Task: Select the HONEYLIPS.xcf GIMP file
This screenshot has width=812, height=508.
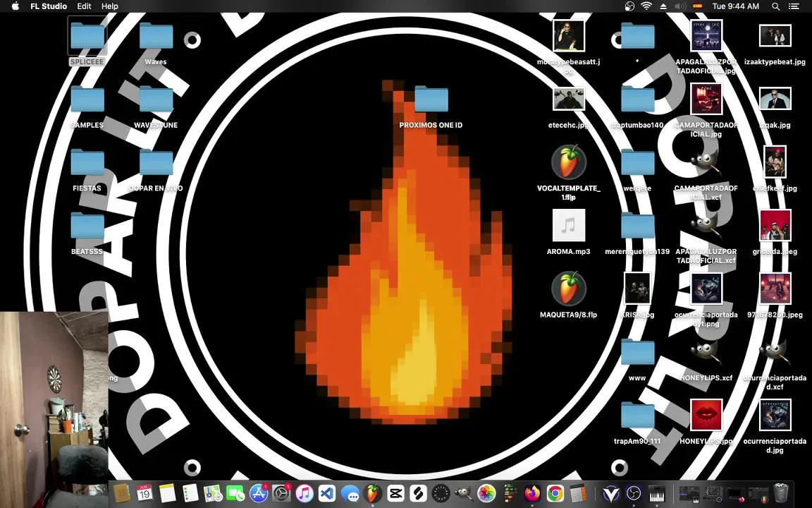Action: point(706,353)
